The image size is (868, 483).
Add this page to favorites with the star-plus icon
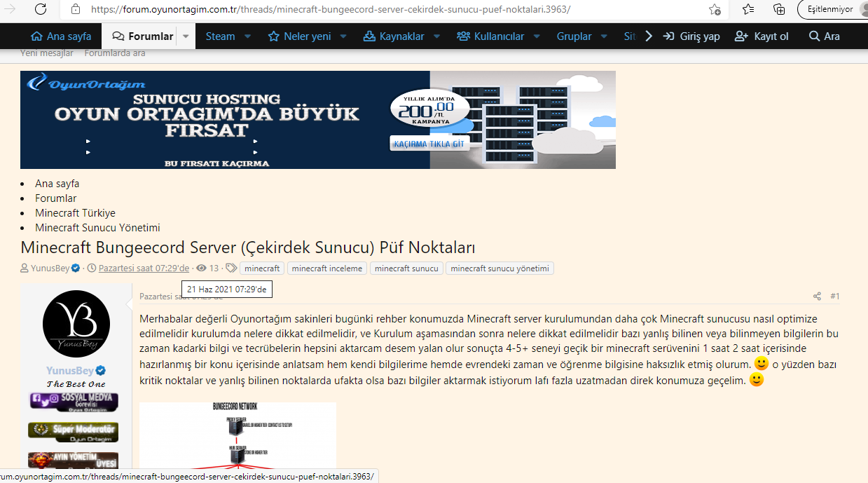click(x=715, y=10)
